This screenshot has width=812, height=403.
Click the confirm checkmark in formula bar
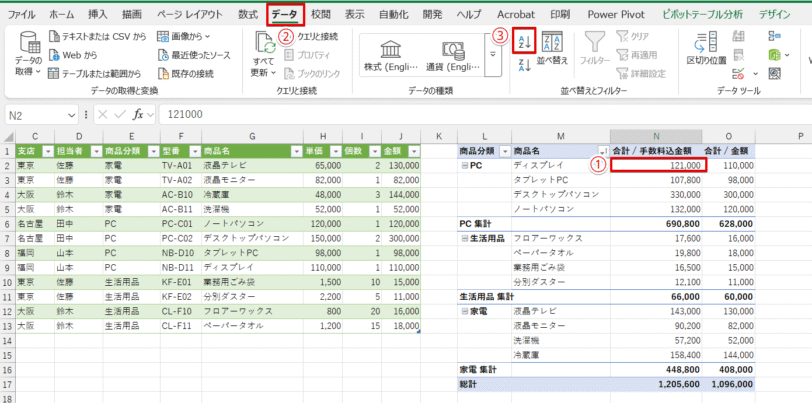(119, 114)
